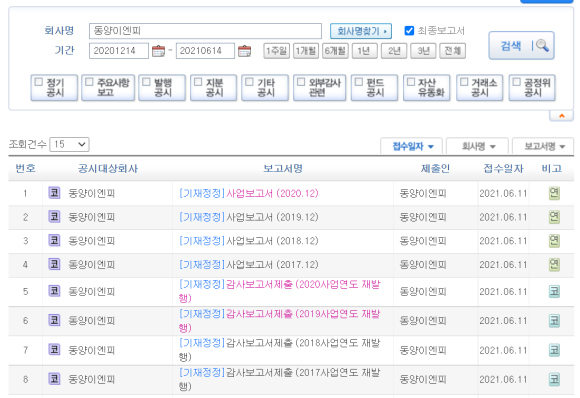Click the KOSDAQ icon in row 7
This screenshot has height=398, width=580.
54,350
